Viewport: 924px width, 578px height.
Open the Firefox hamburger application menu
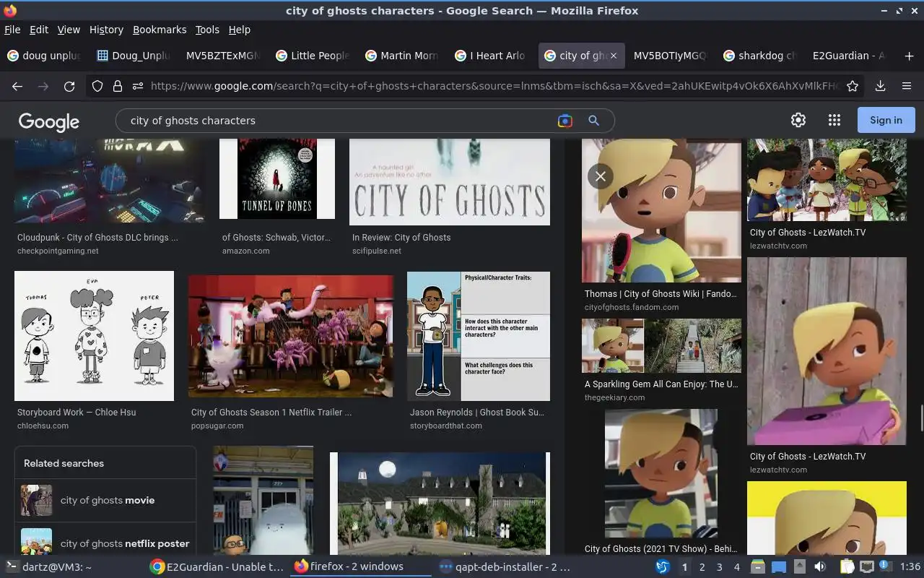pos(907,86)
